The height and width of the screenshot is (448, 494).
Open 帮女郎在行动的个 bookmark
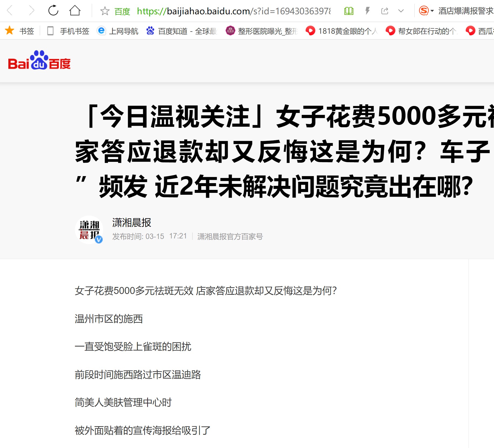(x=421, y=31)
